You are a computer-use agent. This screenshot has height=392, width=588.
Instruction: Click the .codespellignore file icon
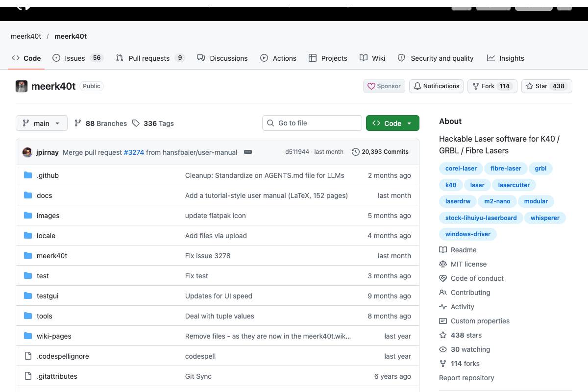point(28,356)
